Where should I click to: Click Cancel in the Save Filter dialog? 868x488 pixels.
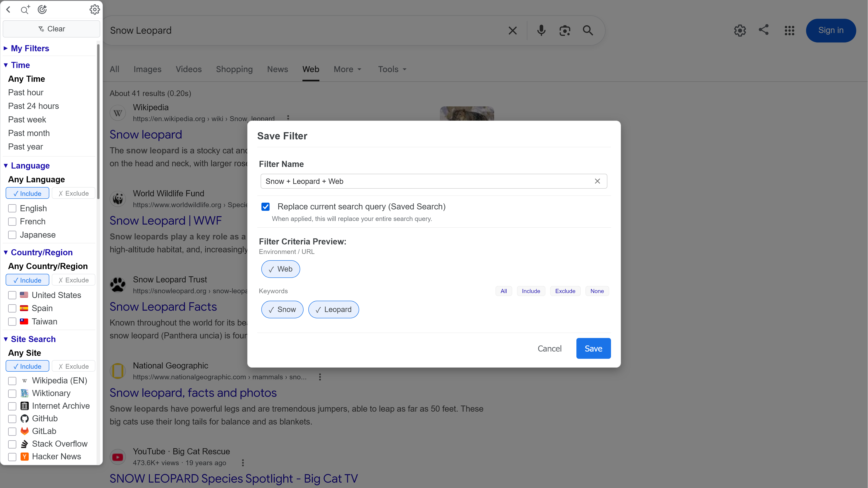(x=550, y=349)
